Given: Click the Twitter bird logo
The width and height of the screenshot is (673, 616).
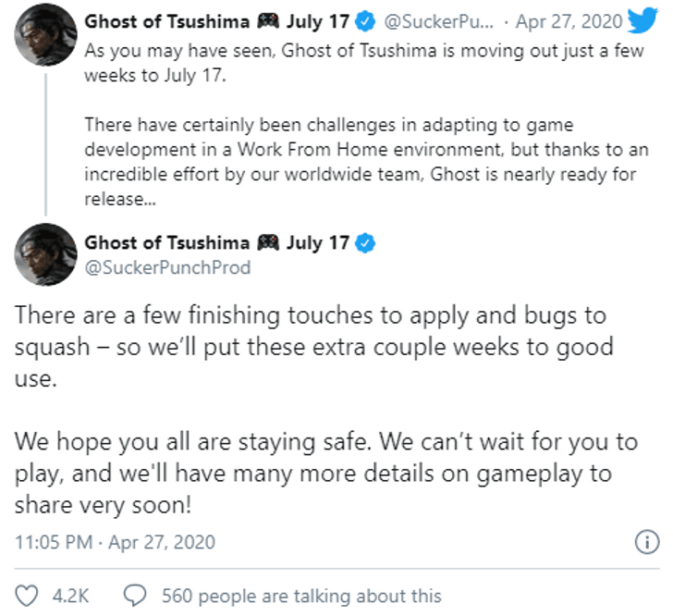Looking at the screenshot, I should pos(641,21).
